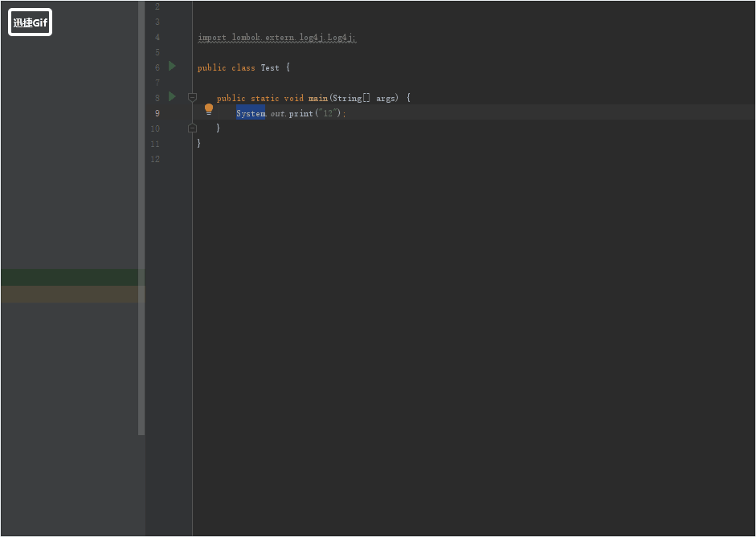Viewport: 756px width, 537px height.
Task: Click the highlighted System keyword
Action: pos(250,113)
